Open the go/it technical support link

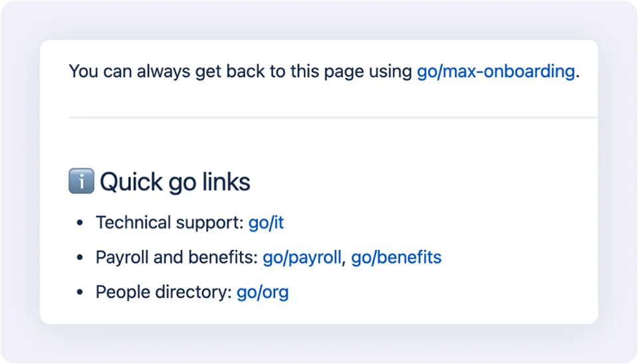(x=266, y=223)
